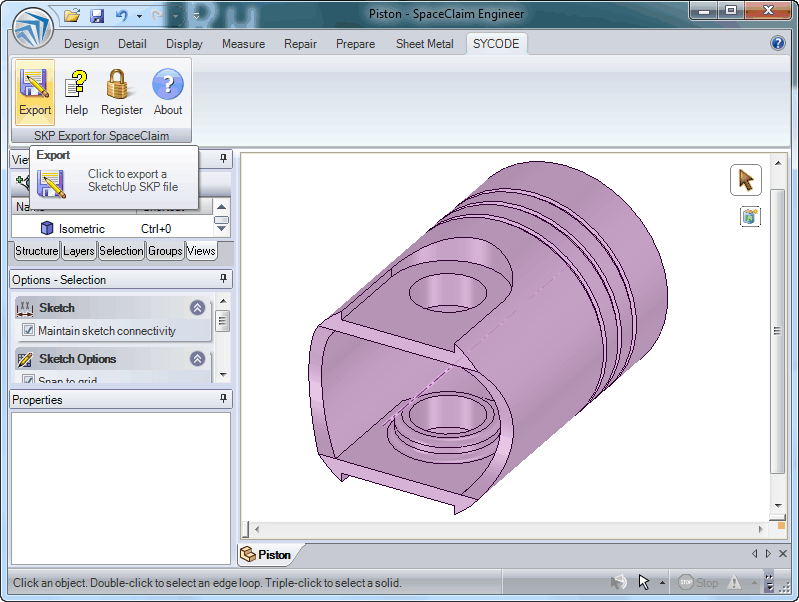Collapse the Sketch Options section chevron
799x602 pixels.
[197, 358]
